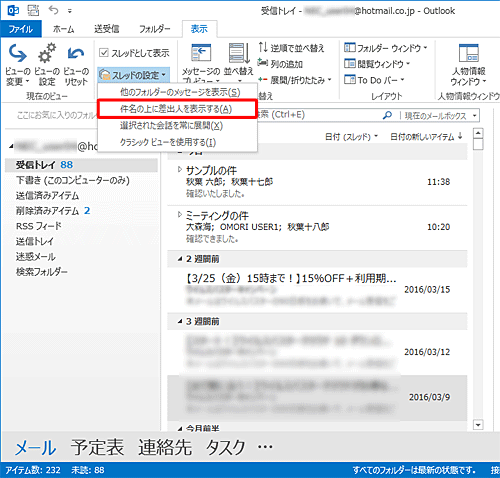Viewport: 500px width, 478px height.
Task: Click message list scroll down arrow
Action: 478,425
